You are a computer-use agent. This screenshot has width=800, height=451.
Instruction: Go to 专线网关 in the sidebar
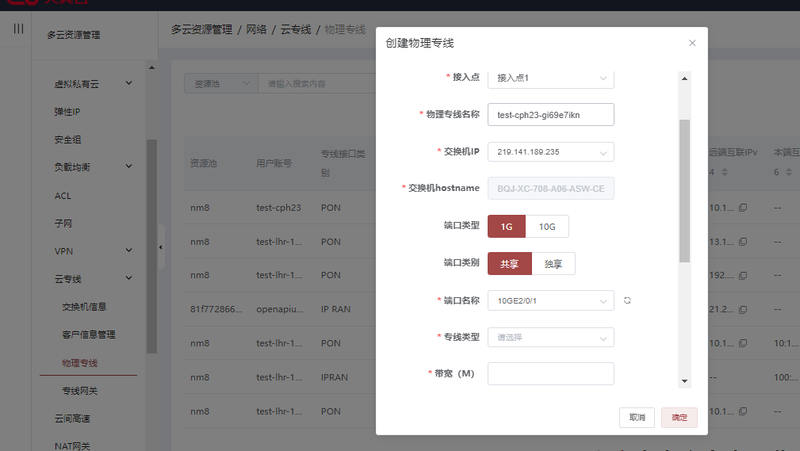click(x=83, y=389)
